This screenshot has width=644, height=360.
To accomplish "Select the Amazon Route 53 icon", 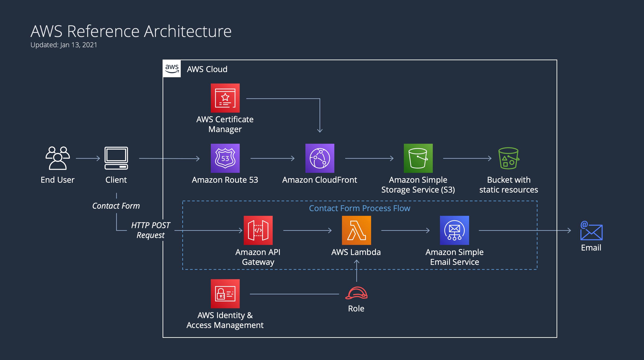I will pos(225,158).
